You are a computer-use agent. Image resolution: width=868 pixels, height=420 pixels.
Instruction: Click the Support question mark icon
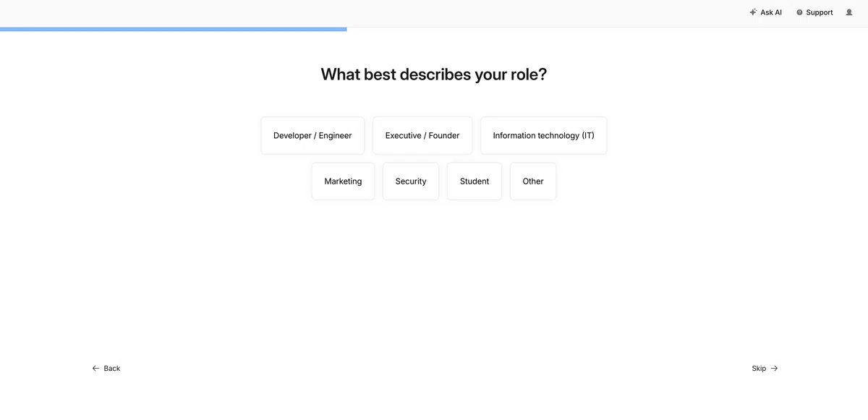tap(799, 12)
